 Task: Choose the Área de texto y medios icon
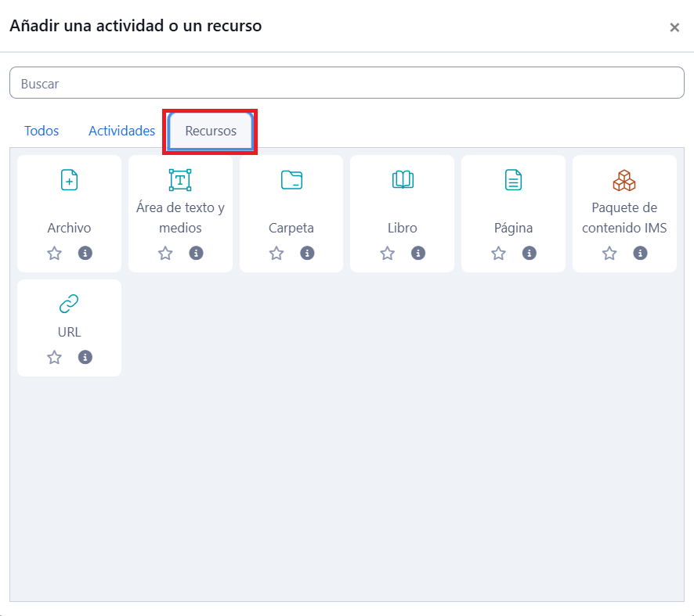pyautogui.click(x=180, y=180)
